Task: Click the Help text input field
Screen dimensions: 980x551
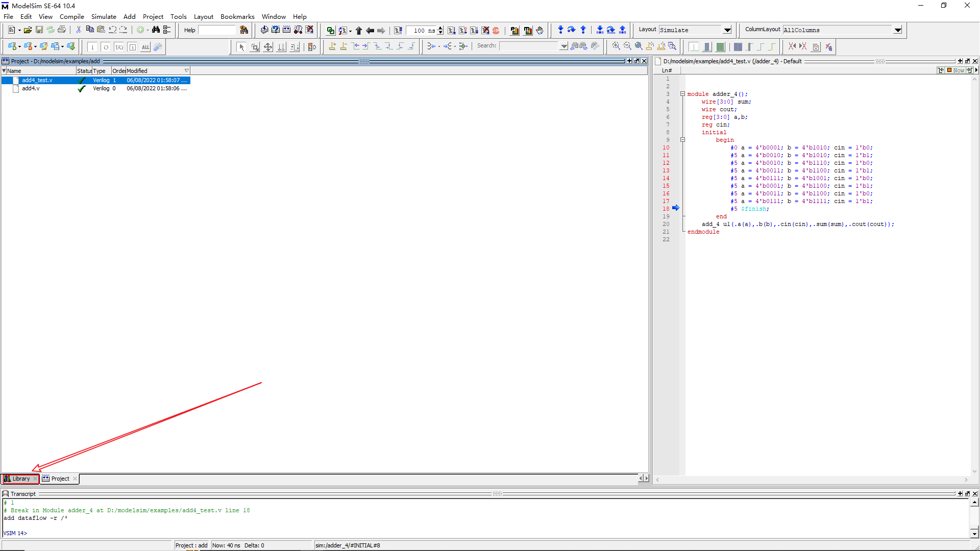Action: pyautogui.click(x=217, y=30)
